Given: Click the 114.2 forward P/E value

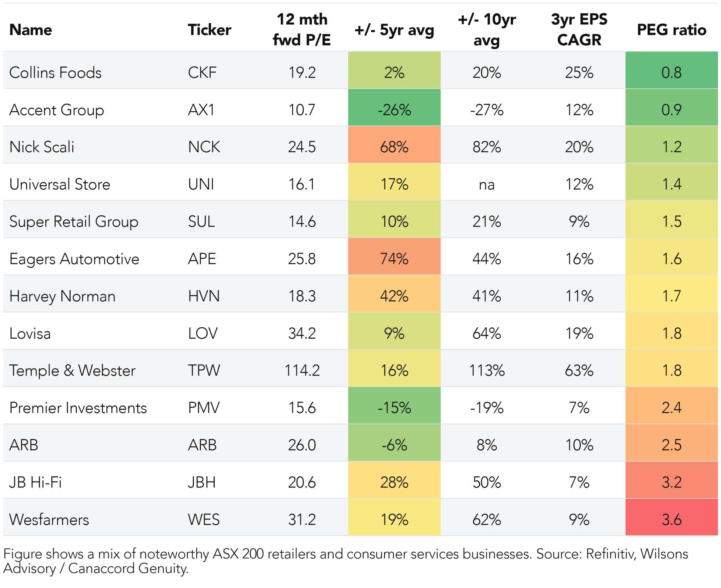Looking at the screenshot, I should (x=302, y=371).
